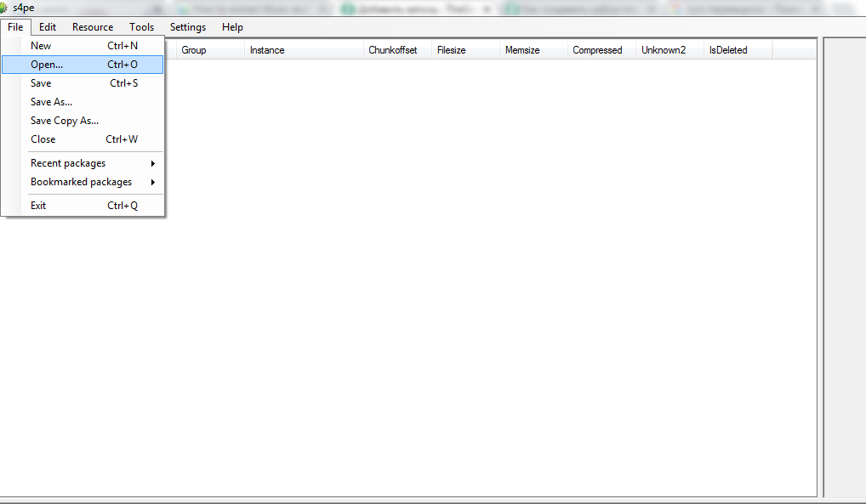Open the Tools menu in the menu bar
Image resolution: width=866 pixels, height=504 pixels.
point(141,27)
